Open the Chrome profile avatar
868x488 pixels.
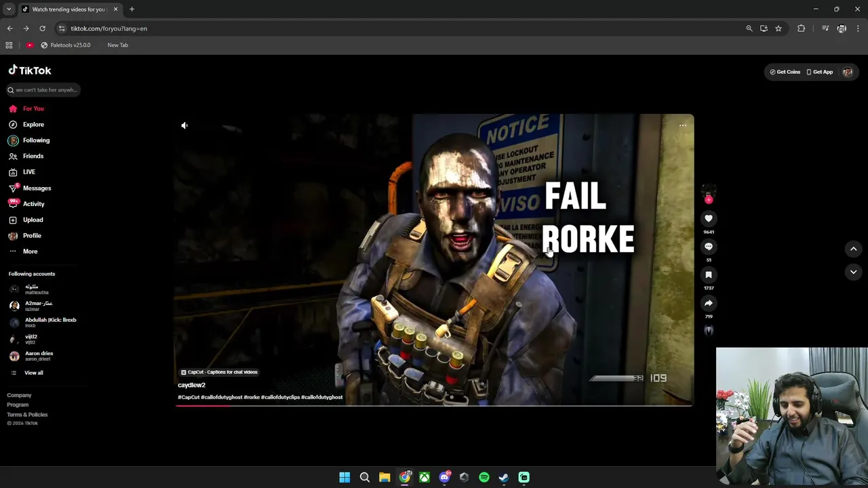click(842, 28)
